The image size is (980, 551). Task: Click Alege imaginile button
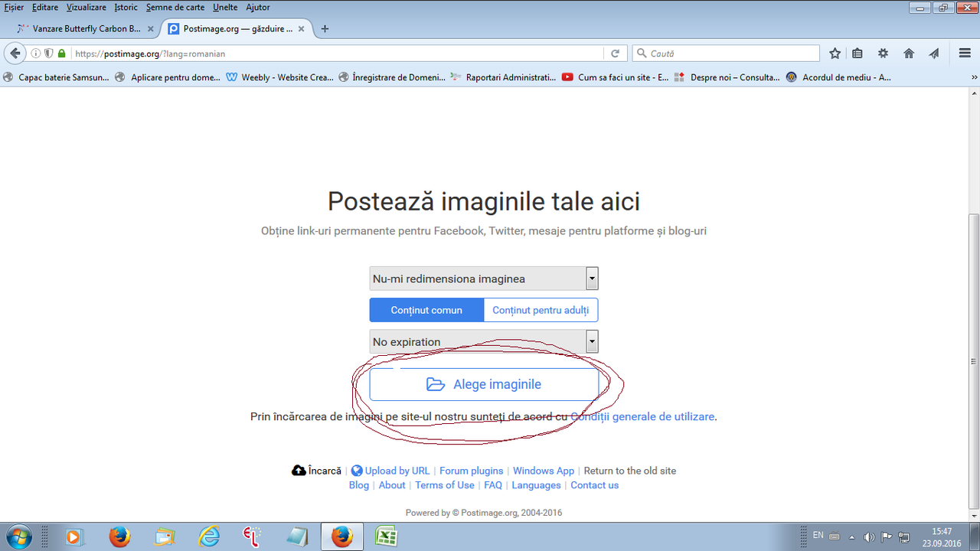pos(484,384)
